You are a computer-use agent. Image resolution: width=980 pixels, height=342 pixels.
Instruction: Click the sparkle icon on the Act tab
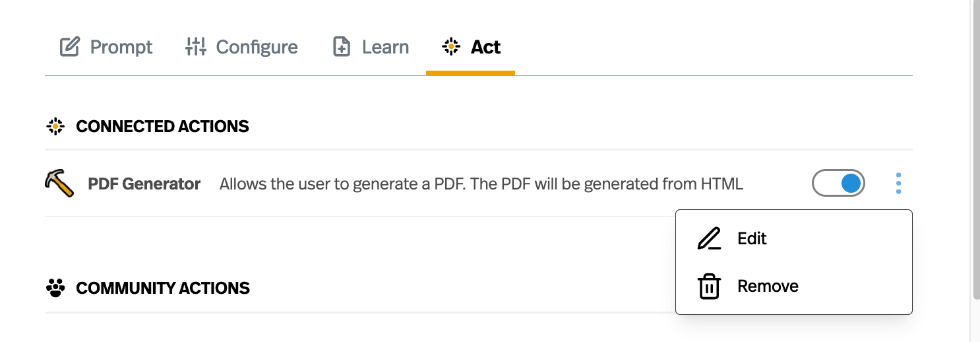click(451, 47)
